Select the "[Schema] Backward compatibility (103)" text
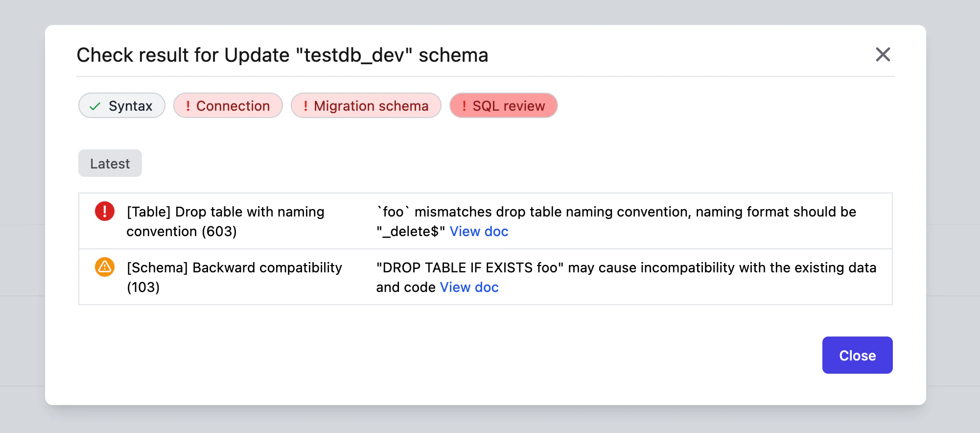The image size is (980, 433). 234,277
